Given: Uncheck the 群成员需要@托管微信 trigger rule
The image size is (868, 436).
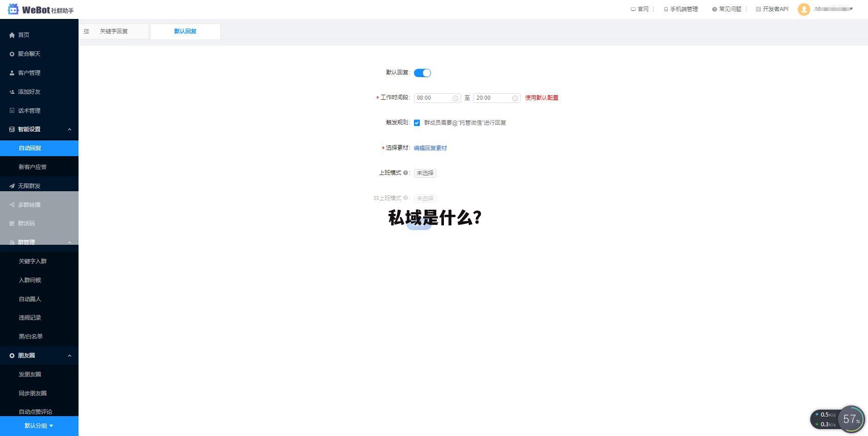Looking at the screenshot, I should coord(417,122).
